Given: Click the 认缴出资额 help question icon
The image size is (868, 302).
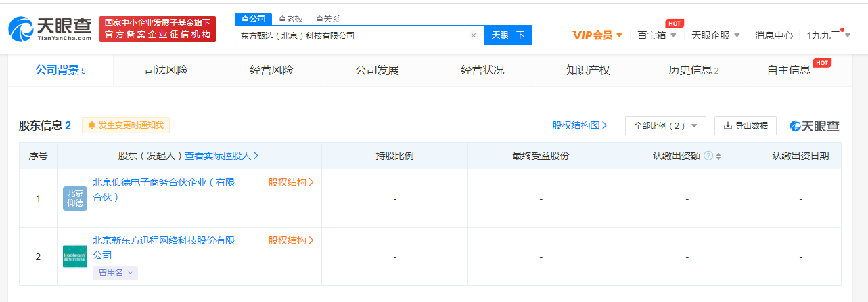Looking at the screenshot, I should [x=708, y=156].
